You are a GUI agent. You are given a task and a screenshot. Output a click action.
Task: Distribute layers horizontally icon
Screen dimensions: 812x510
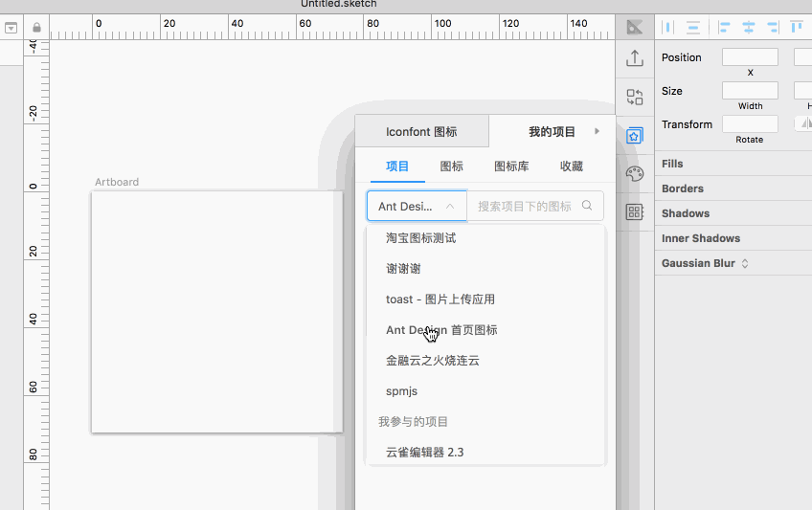[x=668, y=27]
